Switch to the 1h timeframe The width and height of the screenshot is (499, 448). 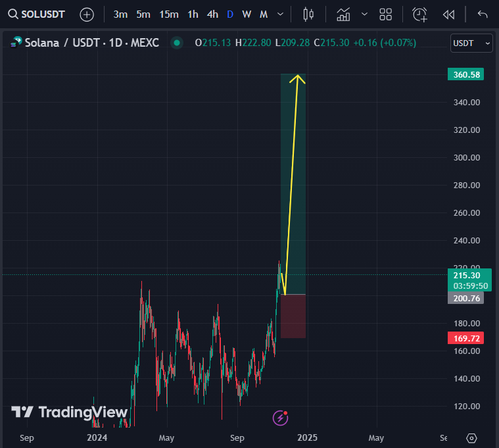pyautogui.click(x=193, y=14)
